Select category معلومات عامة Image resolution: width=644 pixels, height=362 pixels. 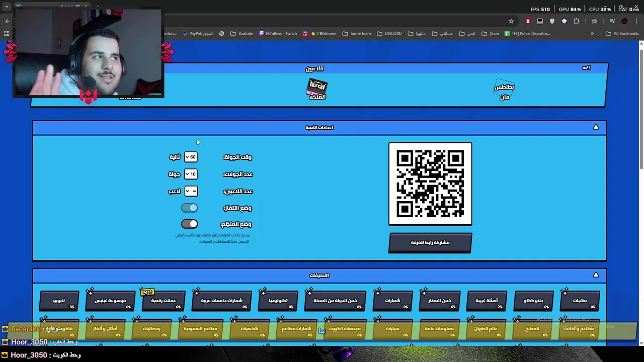tap(439, 328)
